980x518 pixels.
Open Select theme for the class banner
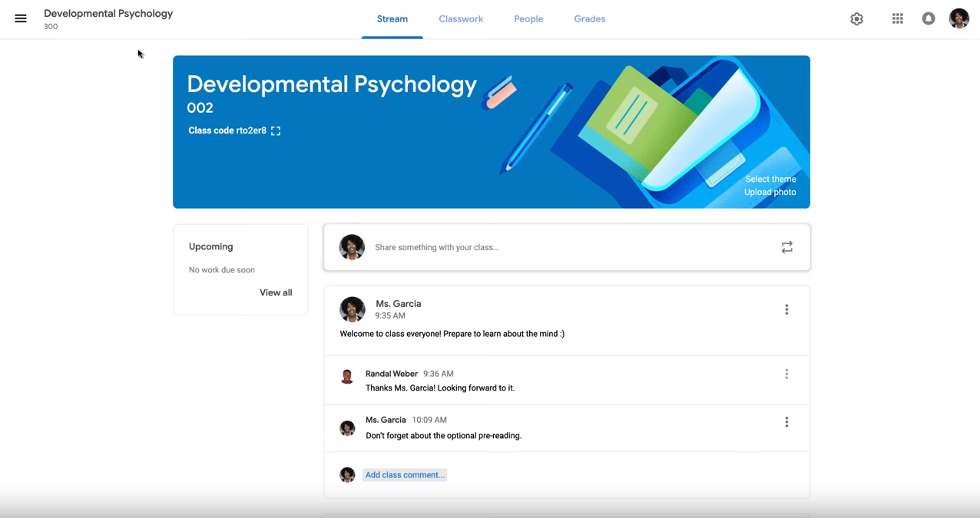tap(770, 179)
